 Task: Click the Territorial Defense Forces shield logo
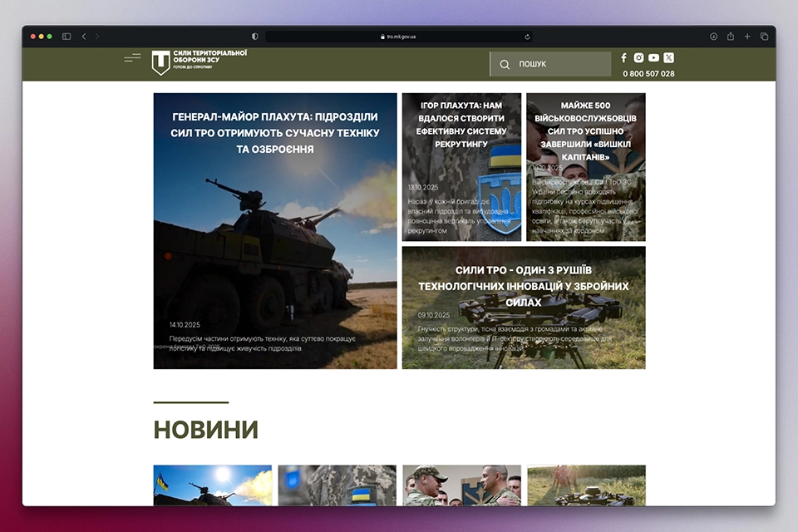[x=159, y=59]
